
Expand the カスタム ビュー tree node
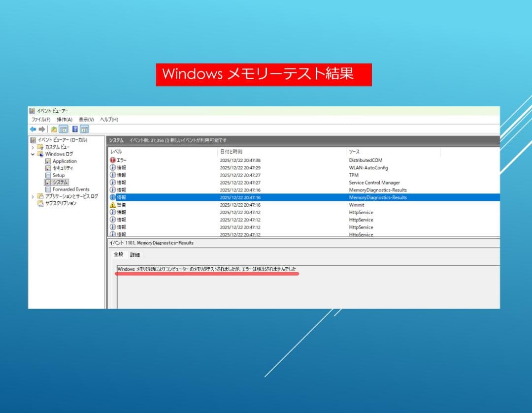[32, 146]
